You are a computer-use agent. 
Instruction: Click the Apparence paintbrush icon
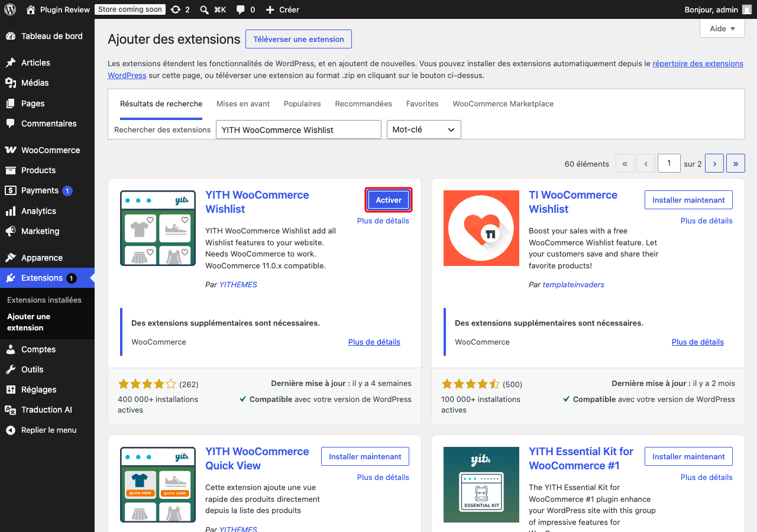pyautogui.click(x=11, y=258)
